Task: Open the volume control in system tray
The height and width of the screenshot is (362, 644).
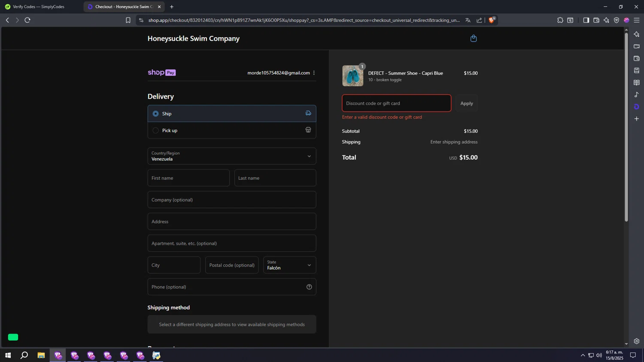Action: point(599,355)
